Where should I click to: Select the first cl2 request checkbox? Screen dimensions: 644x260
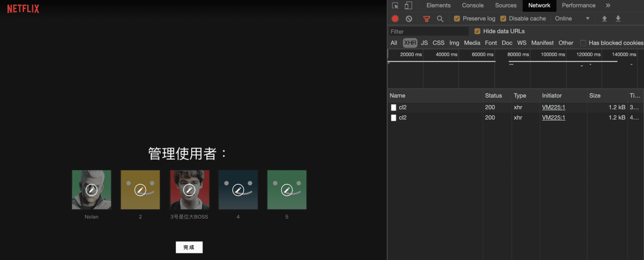coord(393,107)
